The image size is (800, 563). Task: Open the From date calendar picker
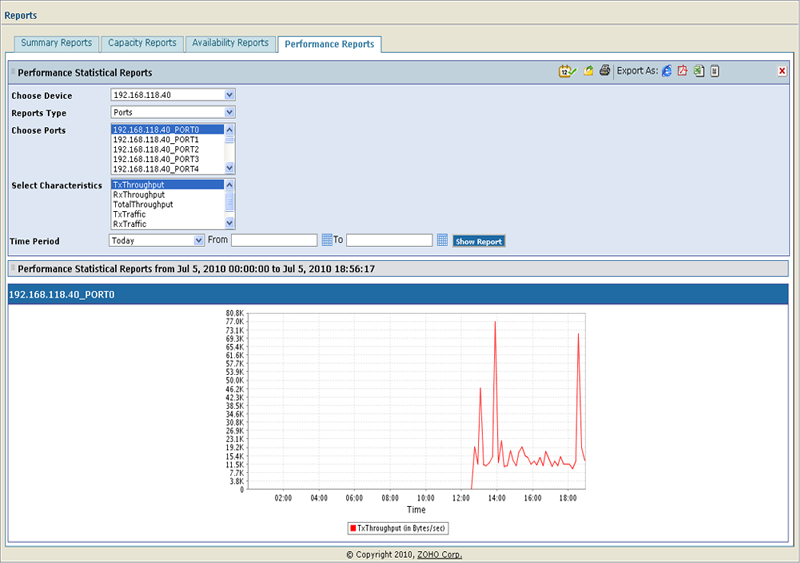point(326,240)
